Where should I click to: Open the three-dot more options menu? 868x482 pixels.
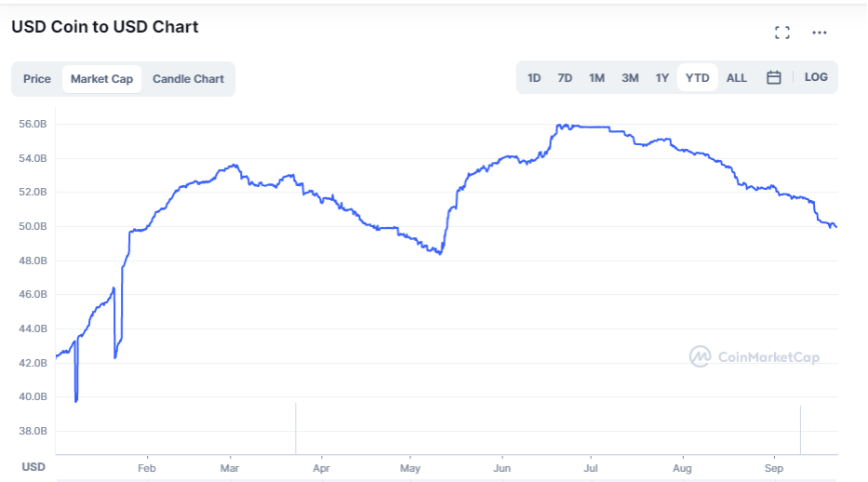point(820,33)
